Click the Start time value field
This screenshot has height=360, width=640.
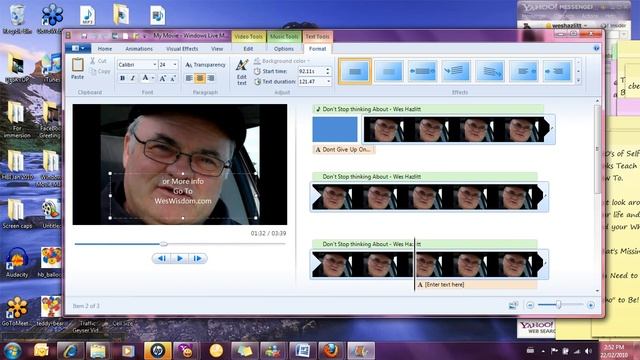pos(311,71)
